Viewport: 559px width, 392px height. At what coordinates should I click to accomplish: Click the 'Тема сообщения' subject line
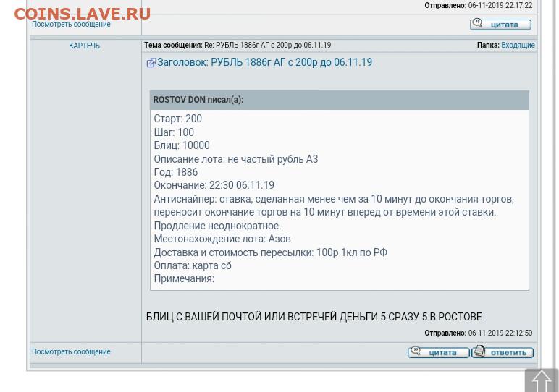pyautogui.click(x=238, y=46)
